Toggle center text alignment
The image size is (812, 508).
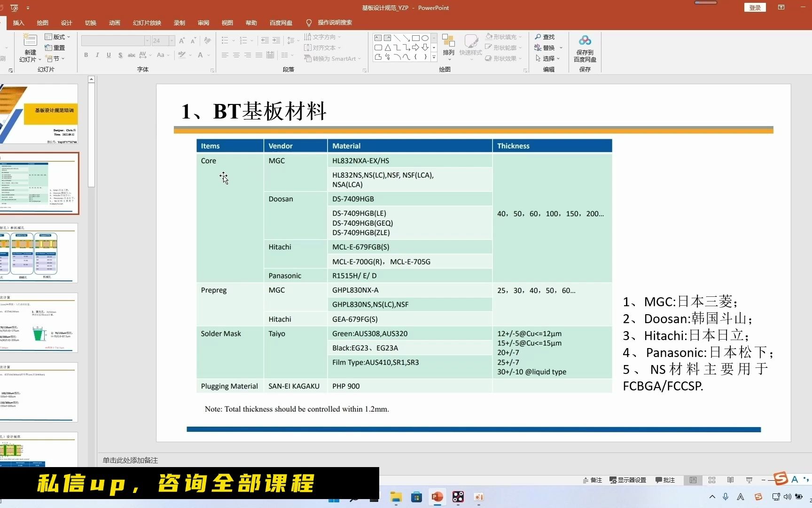(236, 55)
